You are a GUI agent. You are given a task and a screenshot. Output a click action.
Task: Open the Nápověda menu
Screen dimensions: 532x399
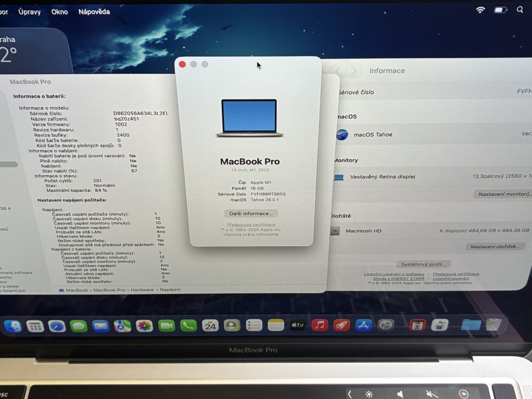(x=94, y=11)
